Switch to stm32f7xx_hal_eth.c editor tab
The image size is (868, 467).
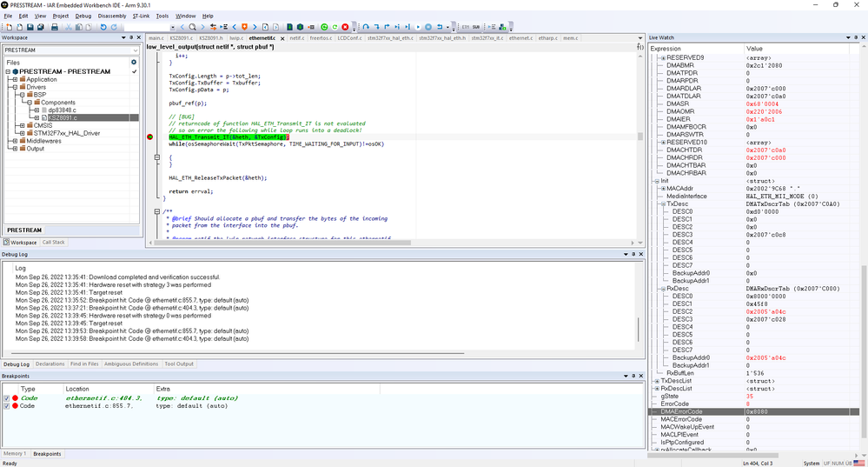pos(392,38)
